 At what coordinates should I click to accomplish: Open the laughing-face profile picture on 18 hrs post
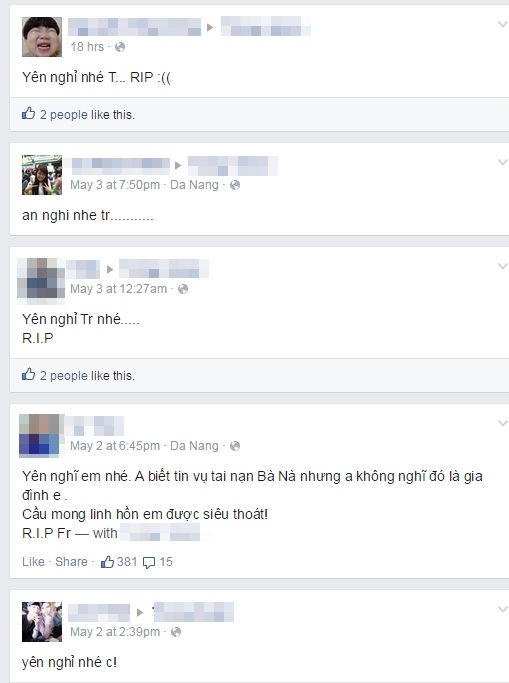pos(42,37)
